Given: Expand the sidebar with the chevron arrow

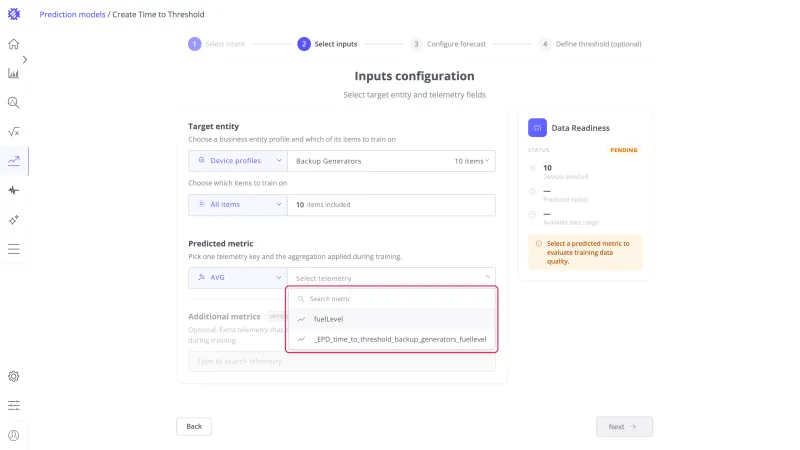Looking at the screenshot, I should [24, 60].
